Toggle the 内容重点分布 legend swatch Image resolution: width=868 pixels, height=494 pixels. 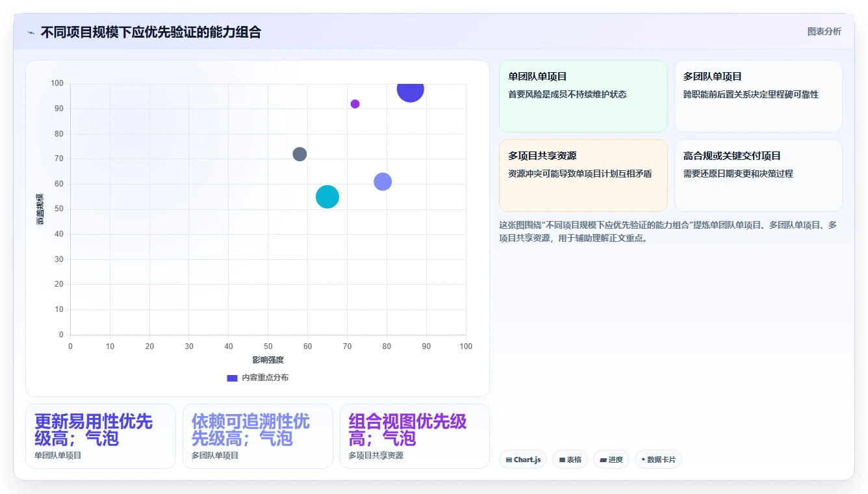click(232, 378)
